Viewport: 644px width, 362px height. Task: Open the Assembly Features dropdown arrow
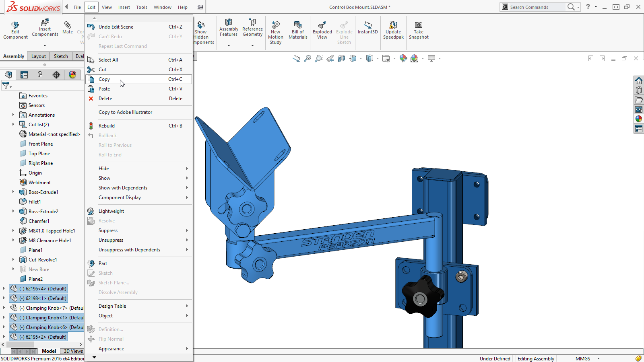(x=229, y=46)
